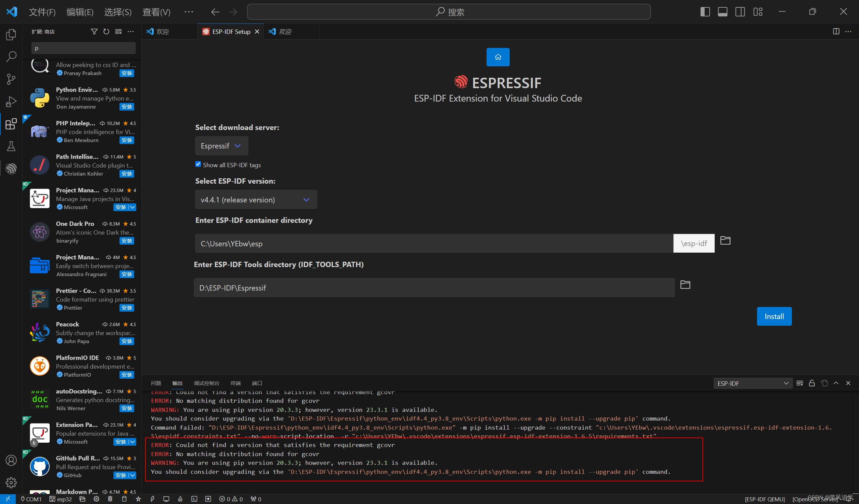Install the PlatformIO IDE extension
The width and height of the screenshot is (859, 504).
pos(127,375)
